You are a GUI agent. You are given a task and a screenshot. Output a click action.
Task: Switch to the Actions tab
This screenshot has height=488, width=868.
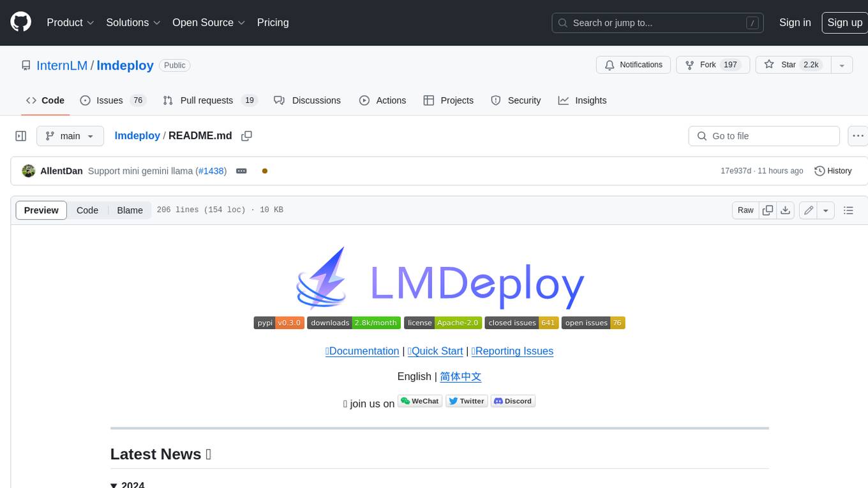pyautogui.click(x=382, y=100)
